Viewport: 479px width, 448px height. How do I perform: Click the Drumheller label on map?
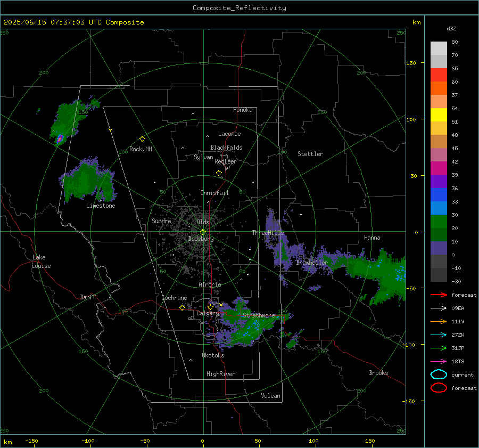pyautogui.click(x=312, y=263)
